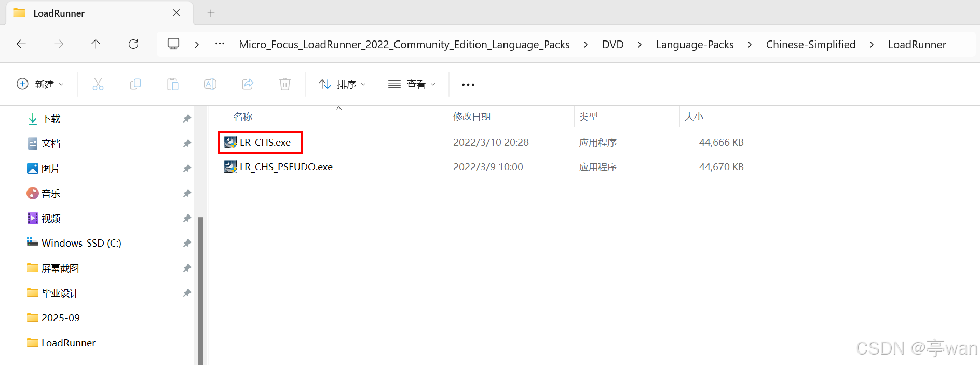
Task: Open the See more options ellipsis menu
Action: pos(468,85)
